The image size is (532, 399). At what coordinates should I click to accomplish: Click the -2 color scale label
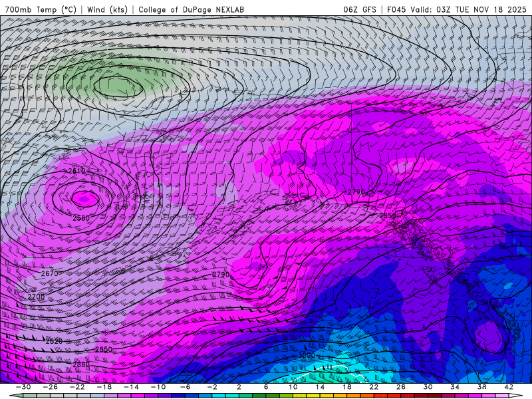pyautogui.click(x=212, y=387)
